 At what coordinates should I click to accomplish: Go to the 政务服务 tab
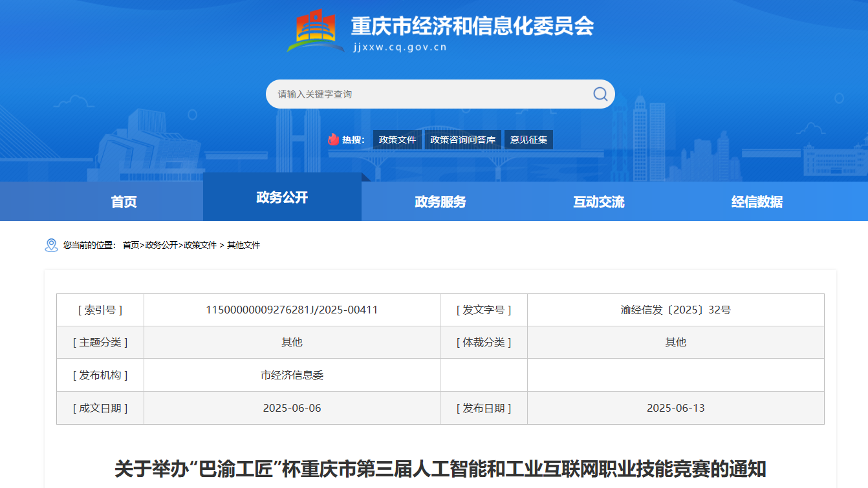tap(440, 202)
